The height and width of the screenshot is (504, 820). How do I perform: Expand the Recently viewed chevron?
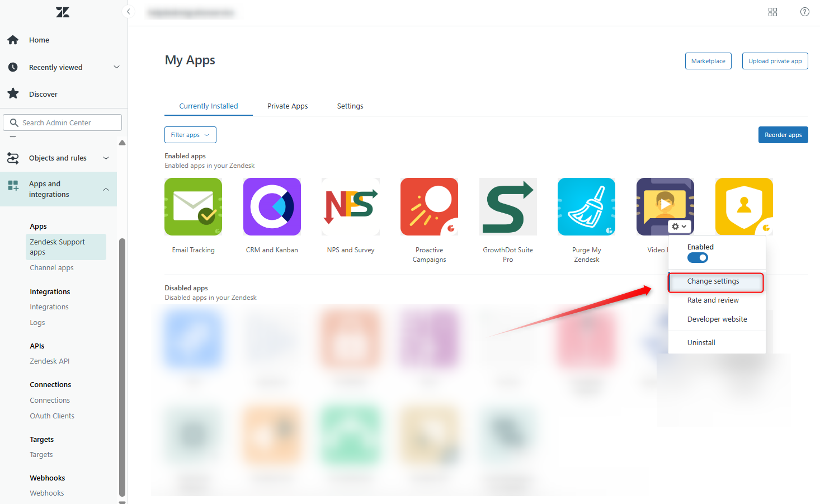116,67
